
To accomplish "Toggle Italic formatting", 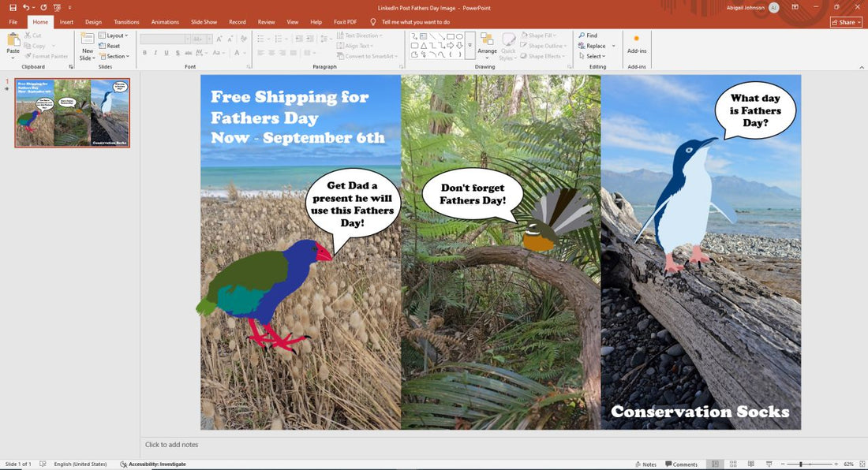I will pyautogui.click(x=155, y=53).
